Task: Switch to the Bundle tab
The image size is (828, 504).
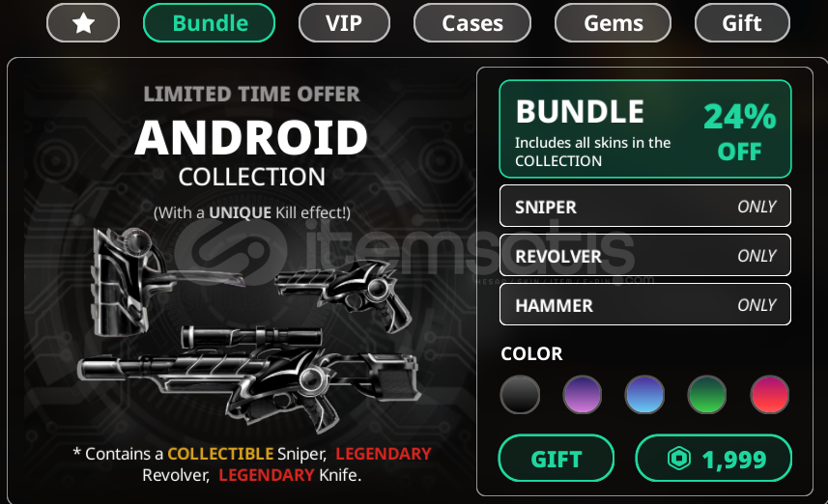Action: (x=209, y=23)
